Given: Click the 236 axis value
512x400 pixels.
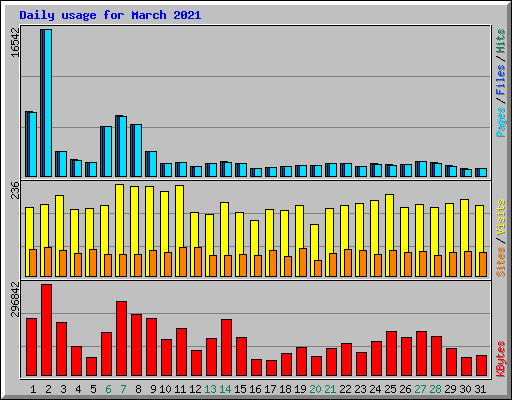Looking at the screenshot, I should 15,190.
